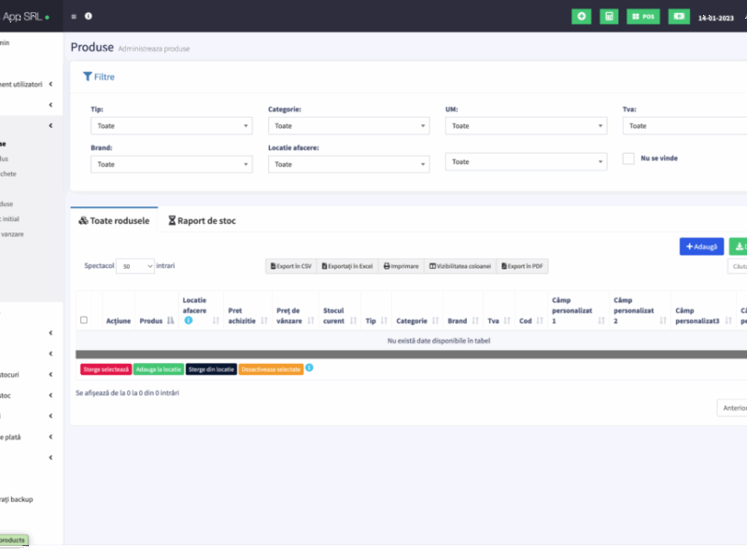Click info icon beside Dezactiveaza selectate
Screen dimensions: 747x560
coord(309,368)
